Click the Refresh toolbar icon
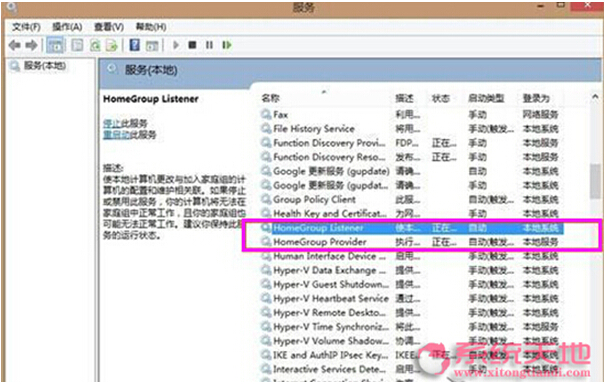 pos(95,46)
